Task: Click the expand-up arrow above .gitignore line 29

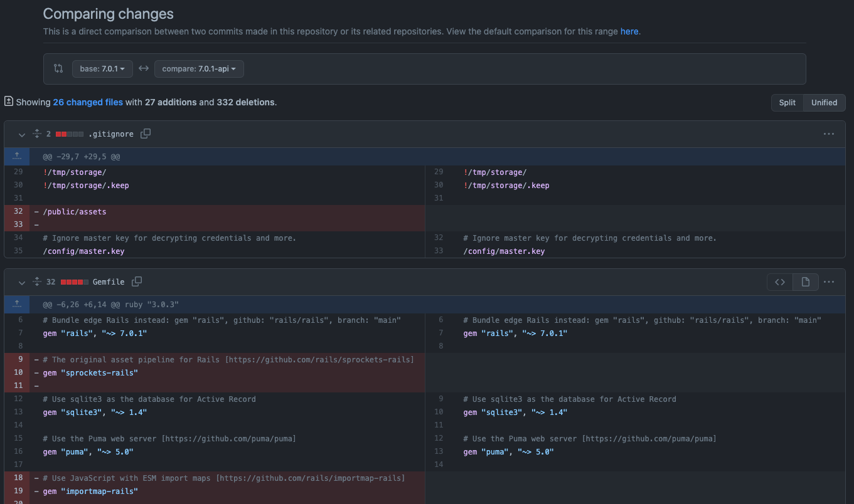Action: click(17, 156)
